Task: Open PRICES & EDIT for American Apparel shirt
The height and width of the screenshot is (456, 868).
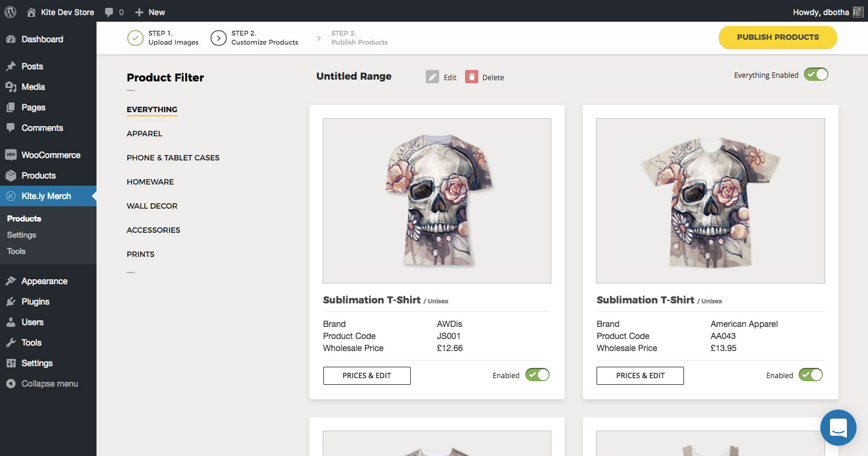Action: click(x=640, y=375)
